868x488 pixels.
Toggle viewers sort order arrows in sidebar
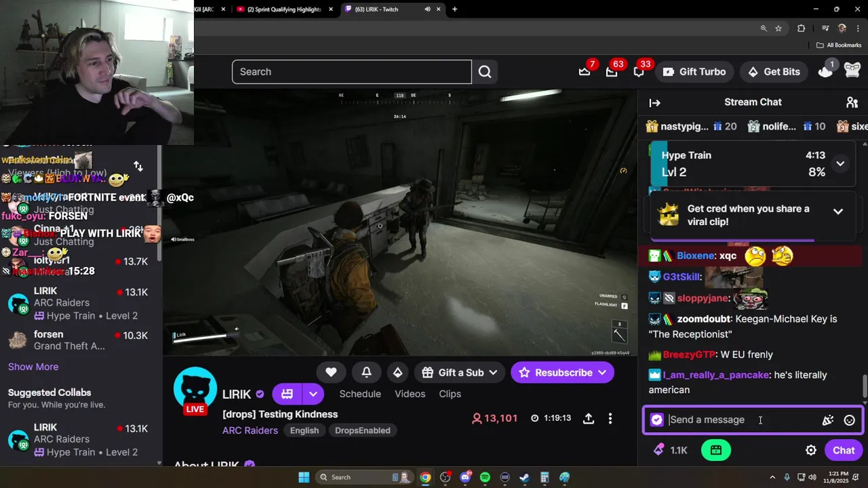pyautogui.click(x=138, y=166)
